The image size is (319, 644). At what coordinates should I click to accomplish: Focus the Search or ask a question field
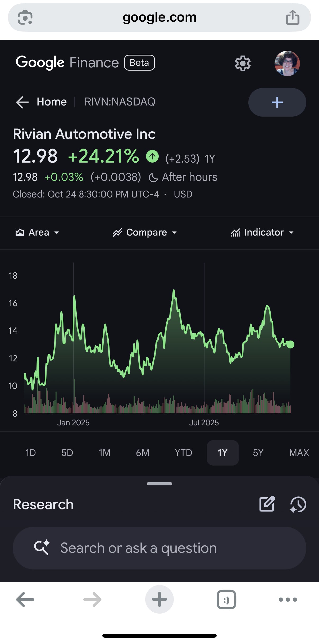pyautogui.click(x=159, y=548)
